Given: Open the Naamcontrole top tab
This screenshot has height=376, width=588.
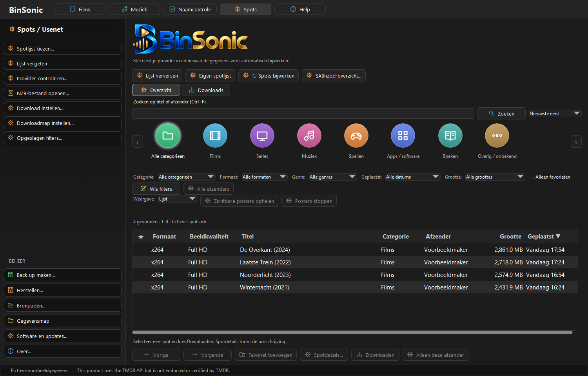Looking at the screenshot, I should point(190,9).
